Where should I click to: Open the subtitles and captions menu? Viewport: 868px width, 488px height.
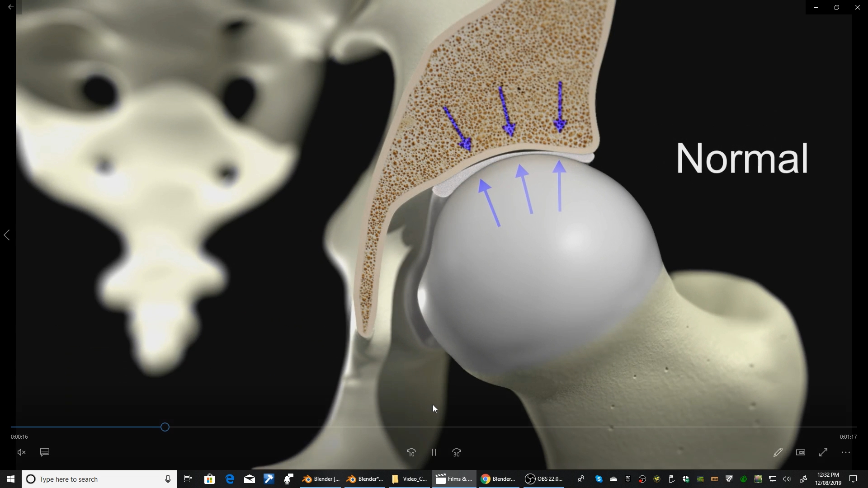click(x=45, y=452)
